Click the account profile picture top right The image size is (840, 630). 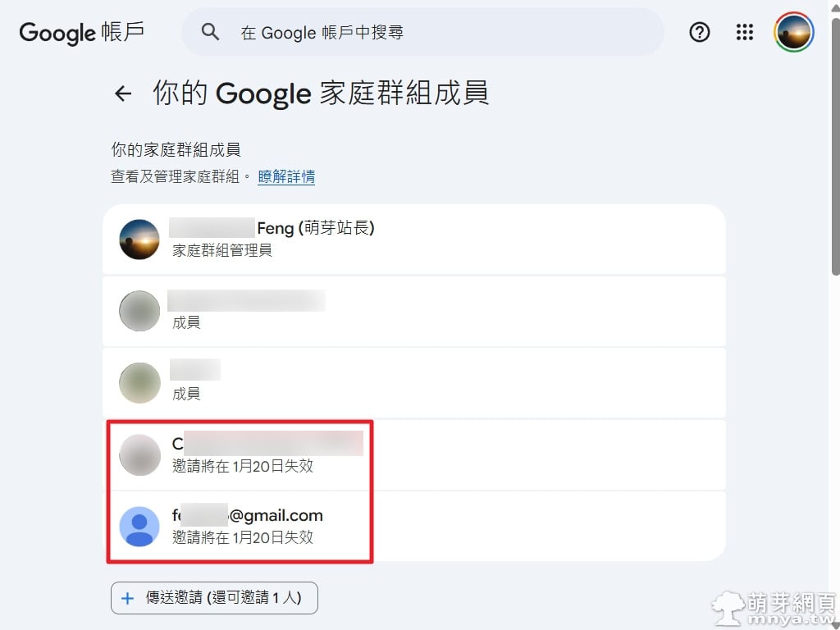(x=793, y=32)
